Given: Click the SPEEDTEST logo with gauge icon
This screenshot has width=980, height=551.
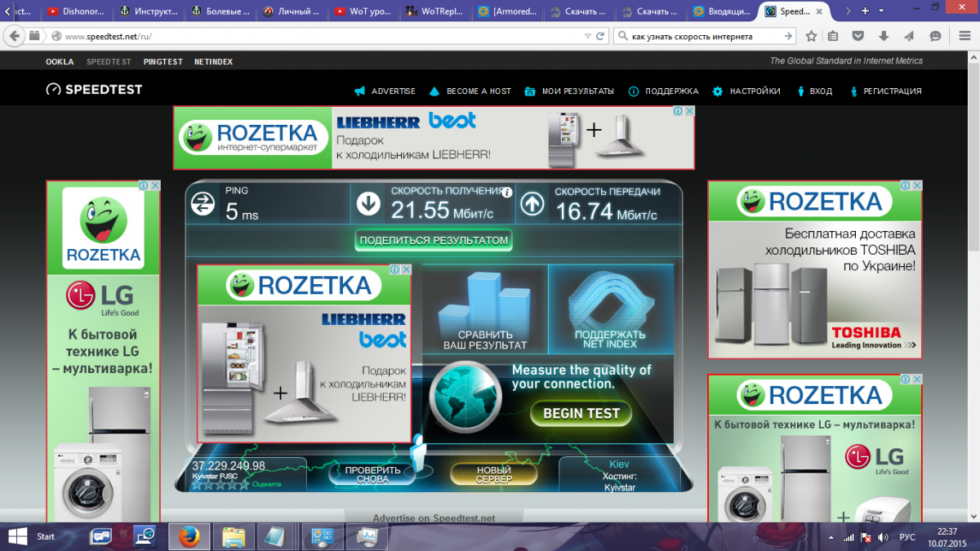Looking at the screenshot, I should [94, 90].
